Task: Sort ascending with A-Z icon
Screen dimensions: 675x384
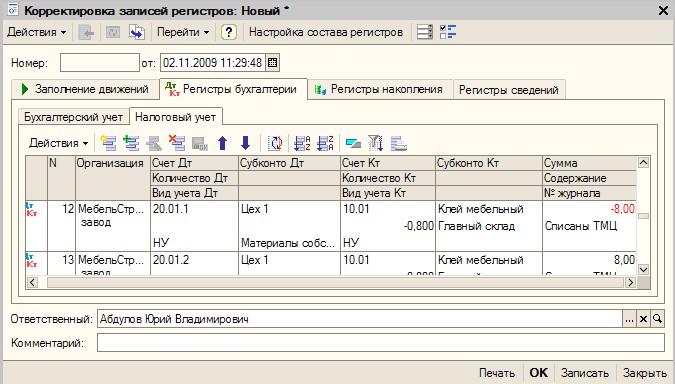Action: (302, 143)
